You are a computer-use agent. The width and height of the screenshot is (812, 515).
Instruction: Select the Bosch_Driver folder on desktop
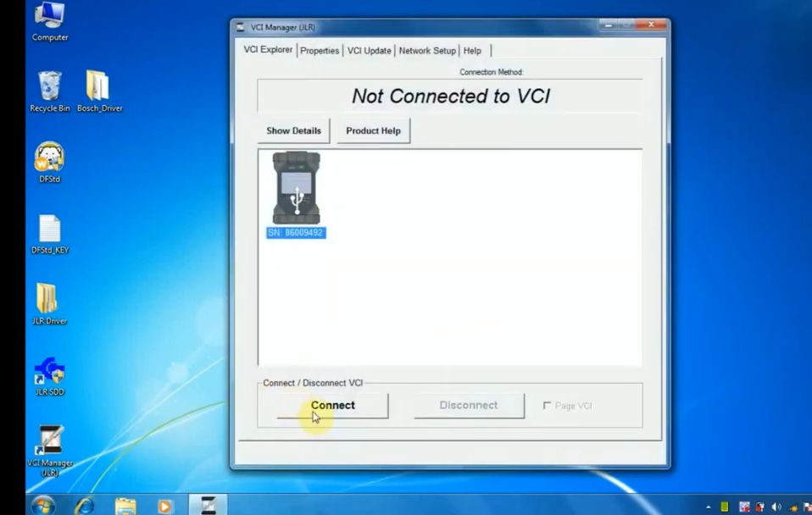click(99, 91)
